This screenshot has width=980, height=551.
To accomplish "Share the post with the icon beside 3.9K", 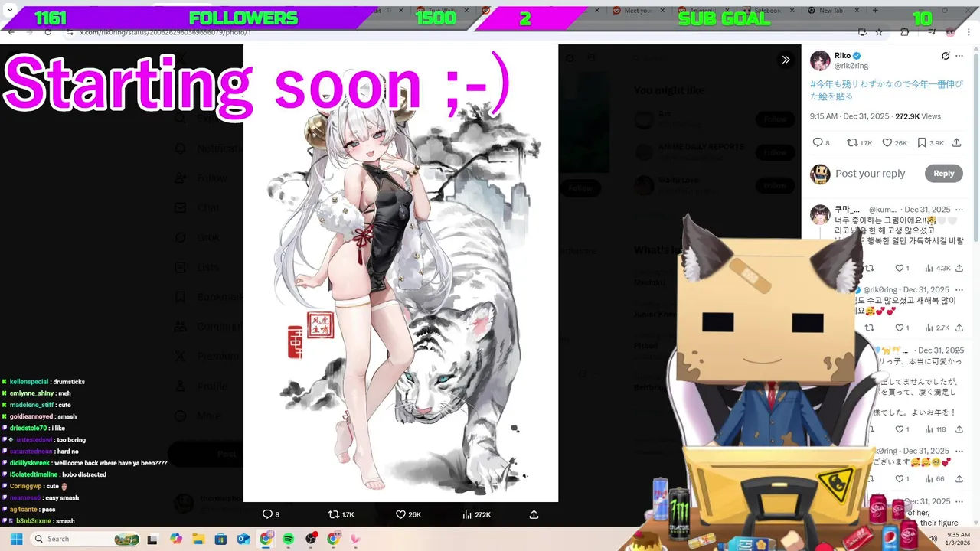I will [957, 142].
